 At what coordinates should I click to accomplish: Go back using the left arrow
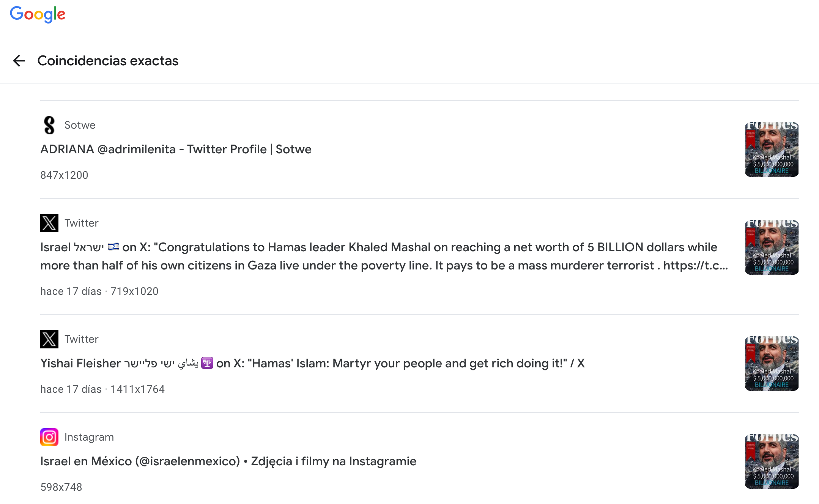tap(19, 61)
